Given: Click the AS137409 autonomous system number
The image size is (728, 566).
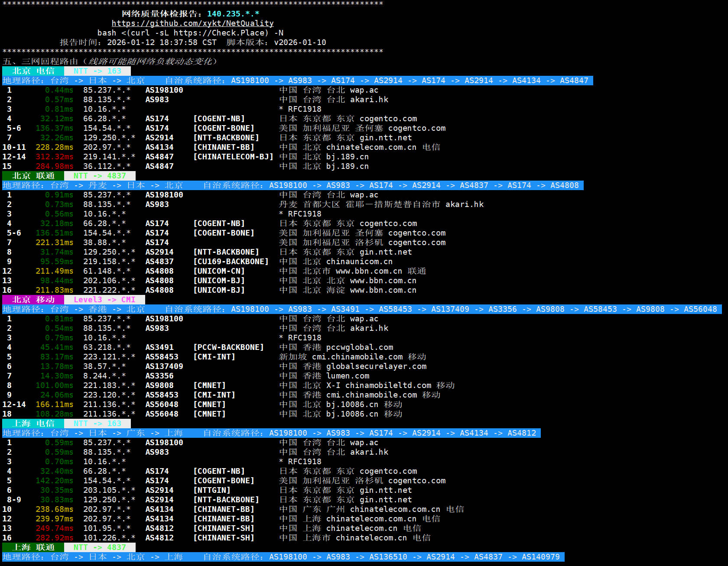Looking at the screenshot, I should tap(164, 366).
